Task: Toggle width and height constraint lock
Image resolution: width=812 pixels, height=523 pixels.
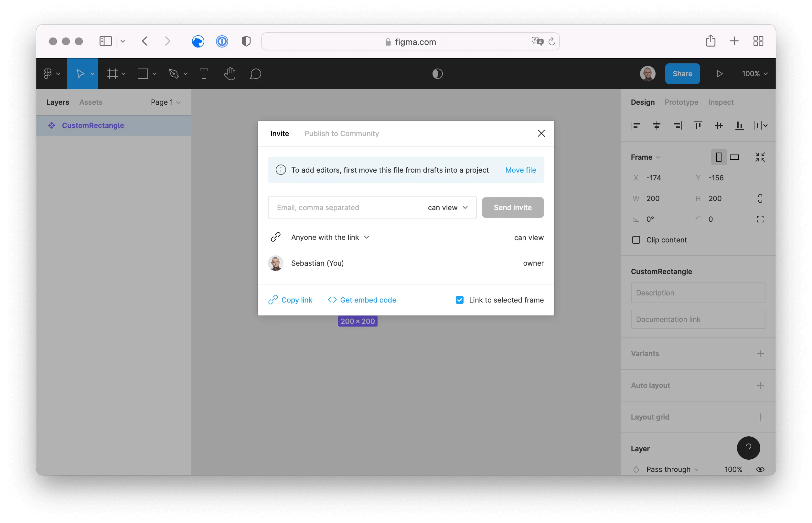Action: [760, 198]
